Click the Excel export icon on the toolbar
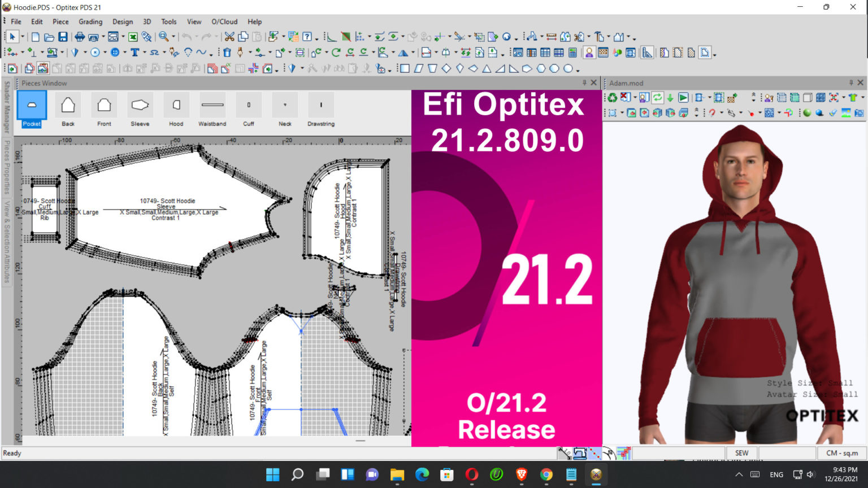This screenshot has height=488, width=868. point(132,37)
